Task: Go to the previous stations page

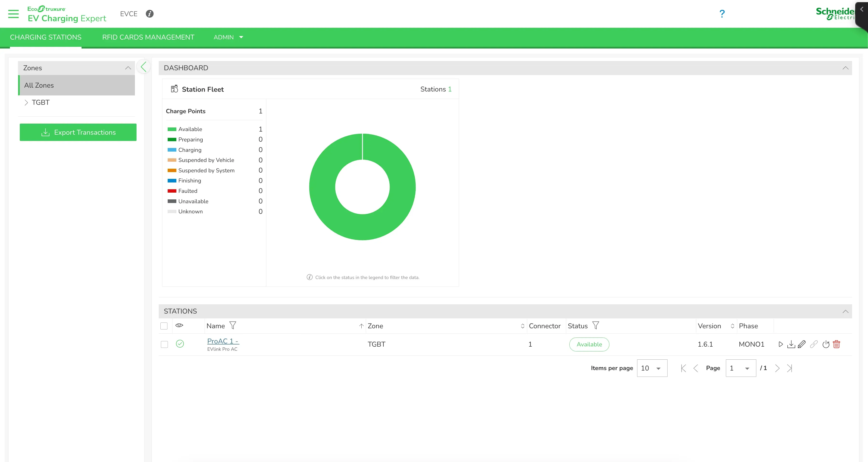Action: [x=696, y=368]
